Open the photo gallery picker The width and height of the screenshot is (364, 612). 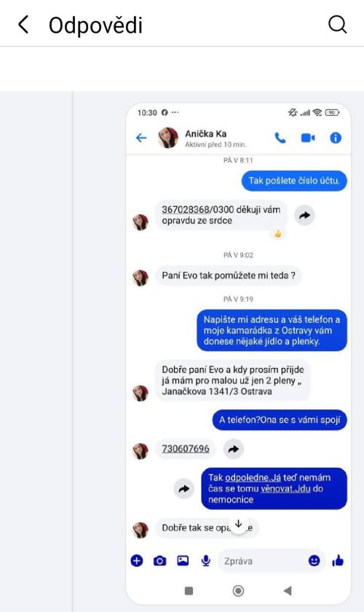point(183,561)
